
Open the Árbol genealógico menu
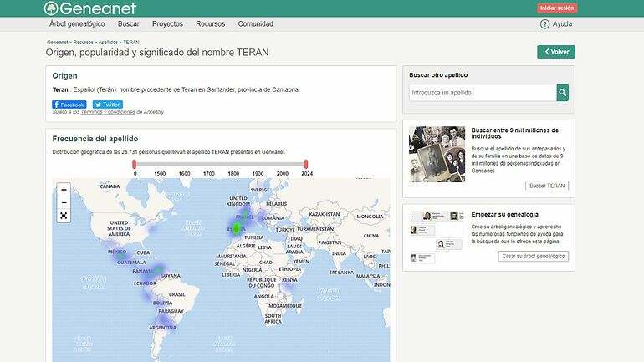coord(77,23)
